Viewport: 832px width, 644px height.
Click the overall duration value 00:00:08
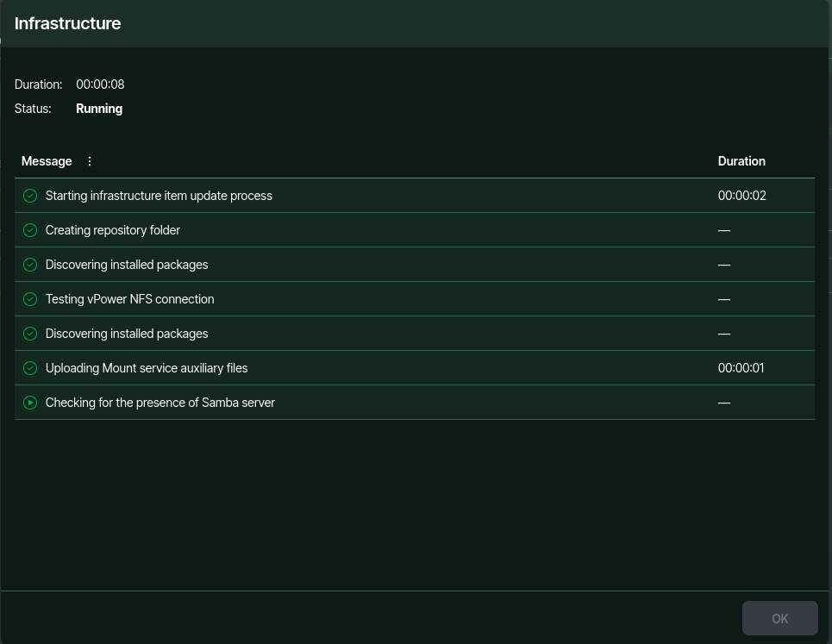coord(100,84)
